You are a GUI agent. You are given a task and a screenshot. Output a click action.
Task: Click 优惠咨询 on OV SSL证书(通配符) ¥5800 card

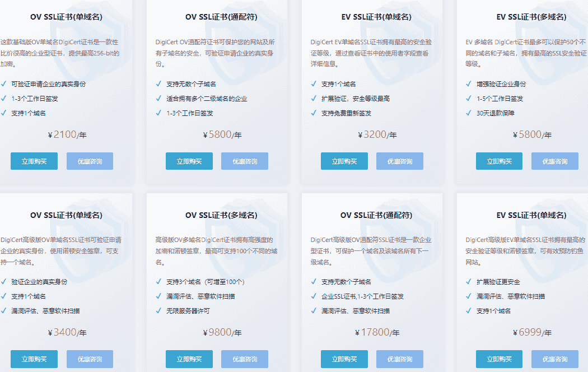244,161
